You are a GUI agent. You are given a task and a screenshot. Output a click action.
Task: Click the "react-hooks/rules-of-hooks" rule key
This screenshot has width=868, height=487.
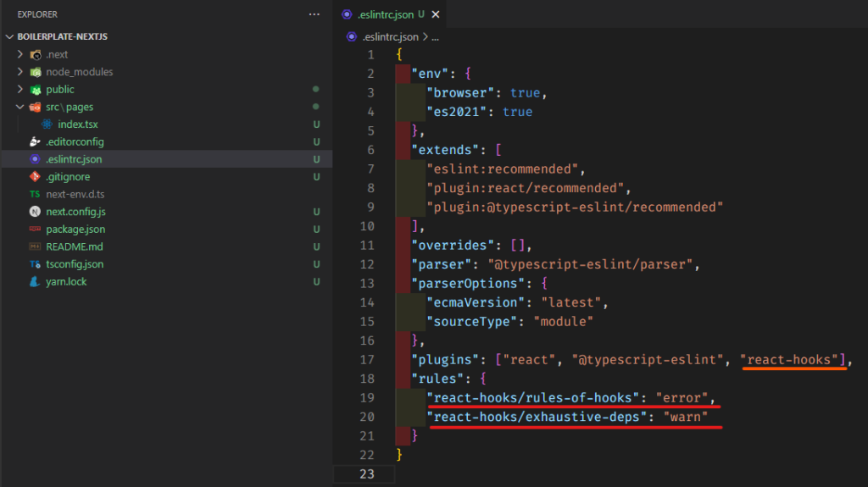coord(532,398)
